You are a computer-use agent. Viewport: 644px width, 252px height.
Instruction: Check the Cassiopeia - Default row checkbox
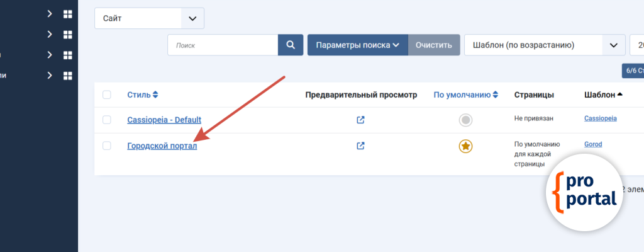(107, 120)
